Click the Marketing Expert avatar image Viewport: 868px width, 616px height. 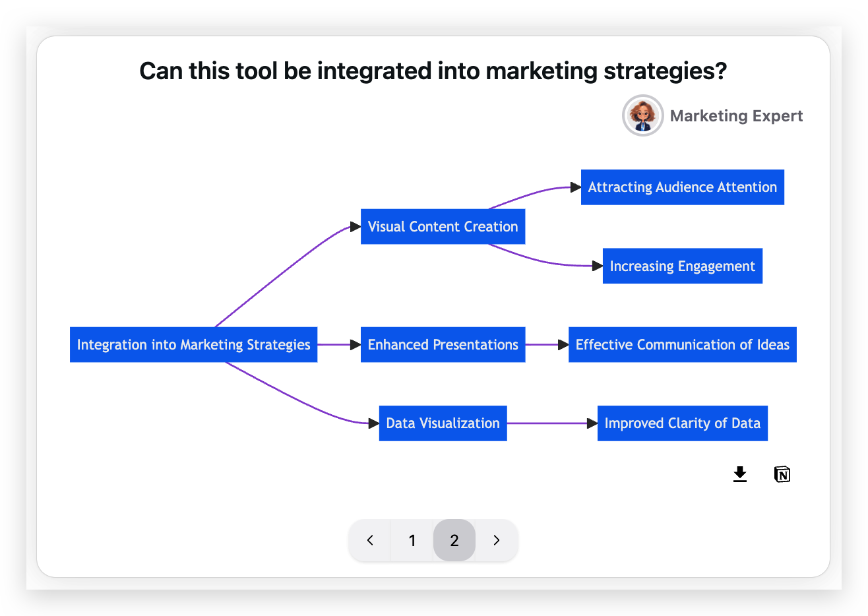click(642, 115)
